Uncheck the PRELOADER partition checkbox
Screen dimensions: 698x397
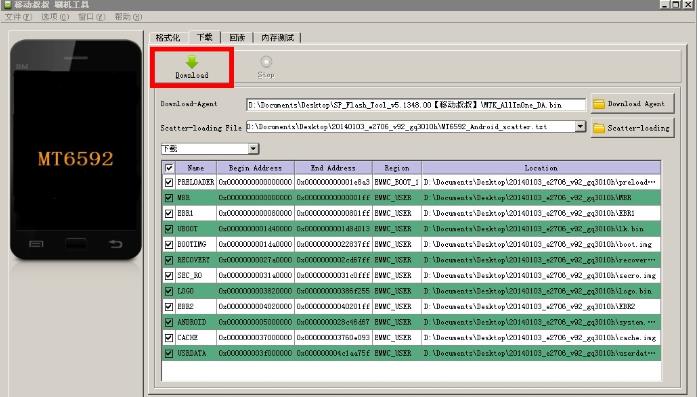[x=169, y=182]
